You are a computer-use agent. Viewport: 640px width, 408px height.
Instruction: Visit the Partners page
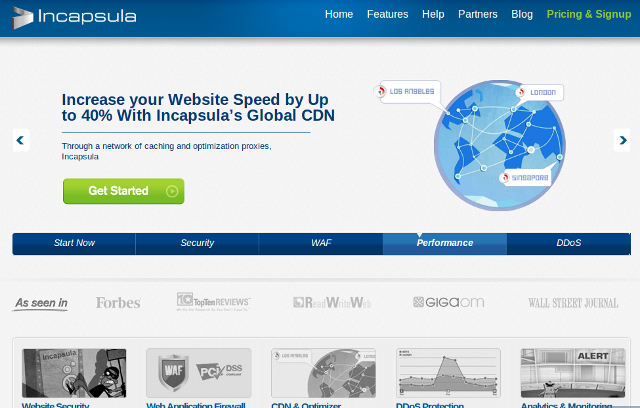pos(478,15)
